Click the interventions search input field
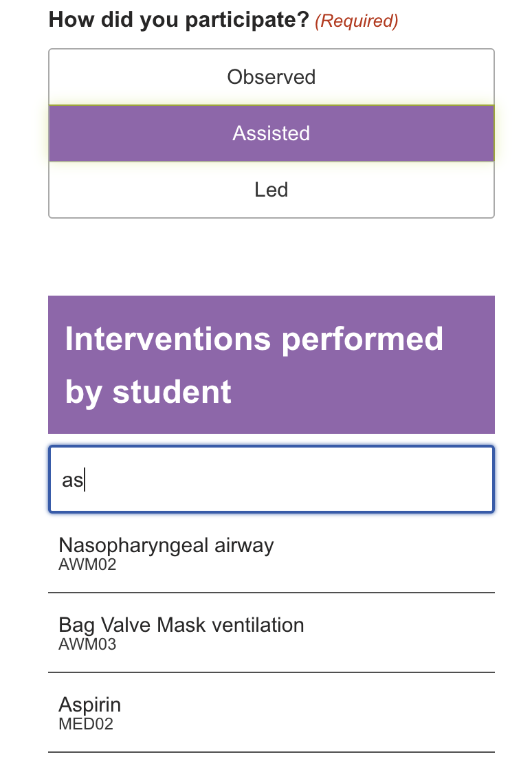This screenshot has height=770, width=532. click(x=271, y=479)
